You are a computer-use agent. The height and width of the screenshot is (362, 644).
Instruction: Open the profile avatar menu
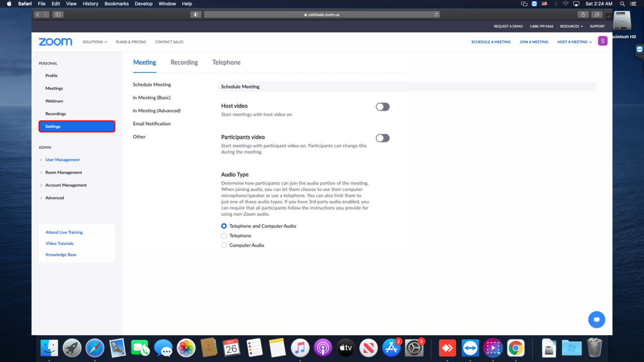coord(602,41)
